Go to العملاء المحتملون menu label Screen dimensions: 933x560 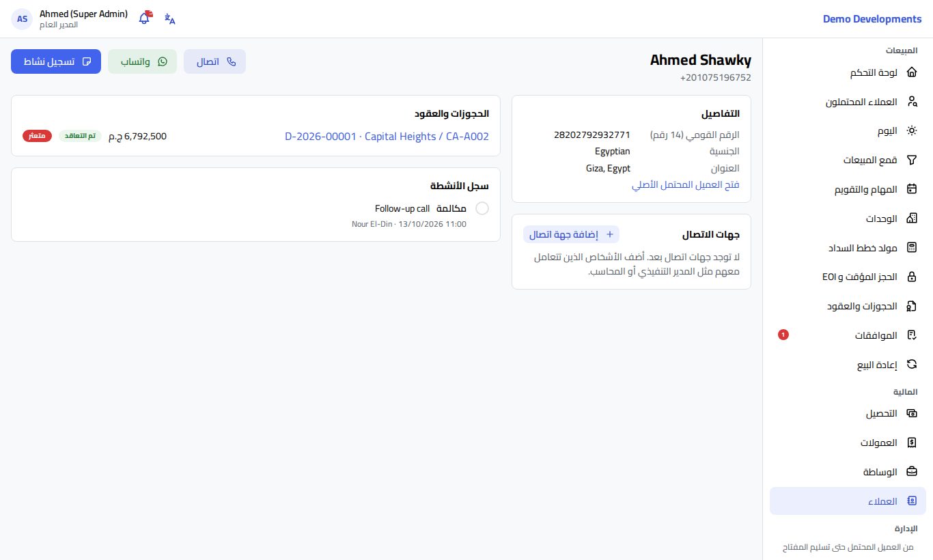[861, 102]
